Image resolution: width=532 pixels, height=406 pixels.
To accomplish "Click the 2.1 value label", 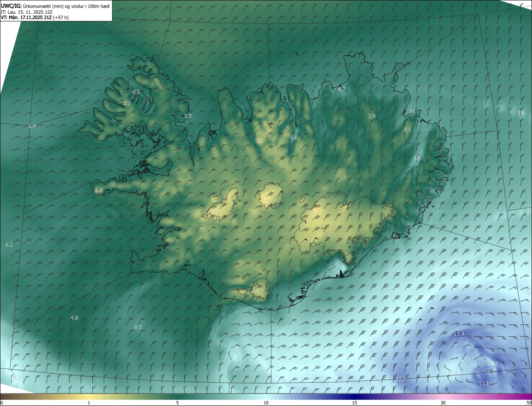I will [x=260, y=142].
